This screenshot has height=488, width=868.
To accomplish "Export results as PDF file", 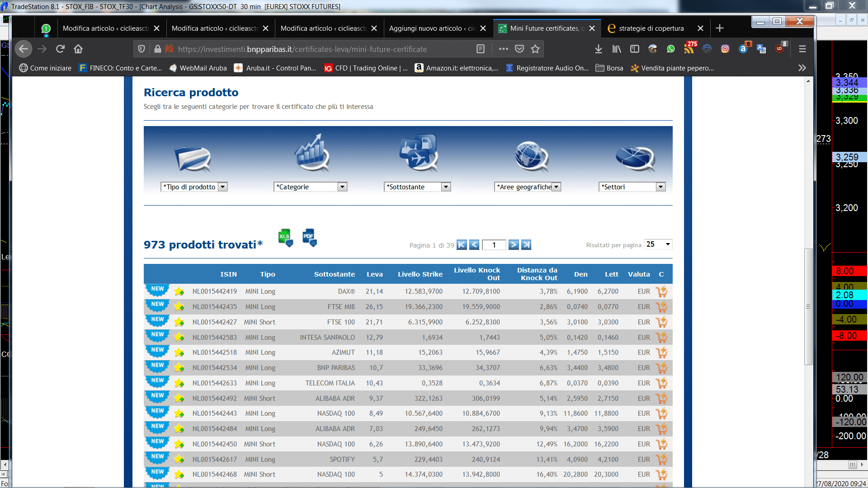I will [x=310, y=238].
